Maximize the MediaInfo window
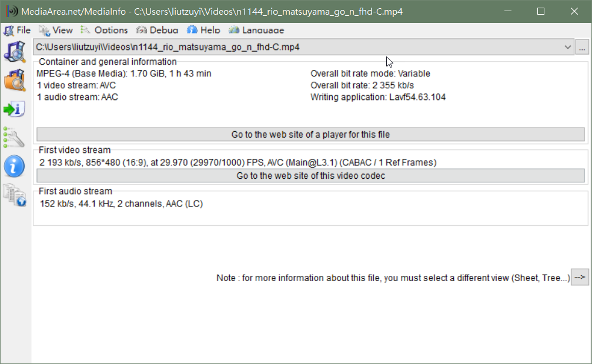The width and height of the screenshot is (592, 364). pos(541,11)
